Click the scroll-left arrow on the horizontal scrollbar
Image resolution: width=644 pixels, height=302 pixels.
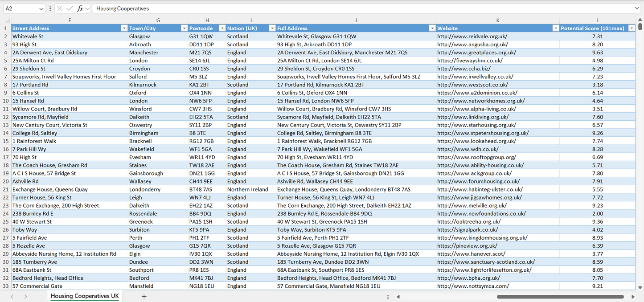coord(398,296)
